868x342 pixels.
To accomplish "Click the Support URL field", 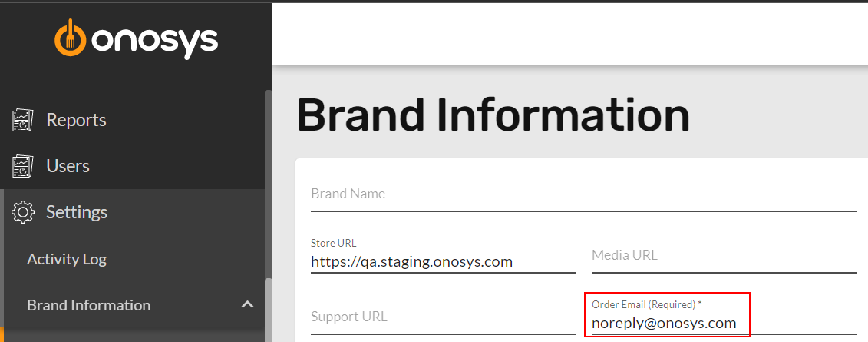I will (x=444, y=317).
